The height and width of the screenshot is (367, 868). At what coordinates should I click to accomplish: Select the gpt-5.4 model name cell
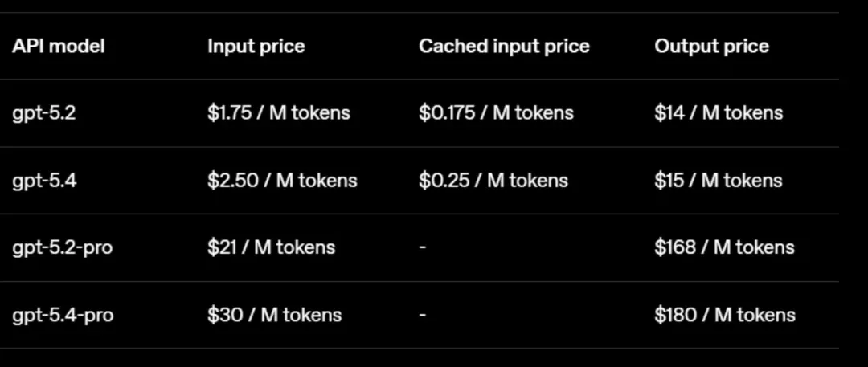coord(44,181)
